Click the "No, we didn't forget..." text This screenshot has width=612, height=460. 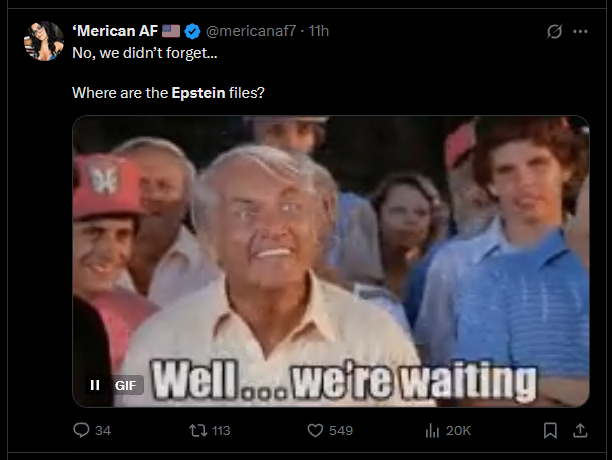click(145, 53)
